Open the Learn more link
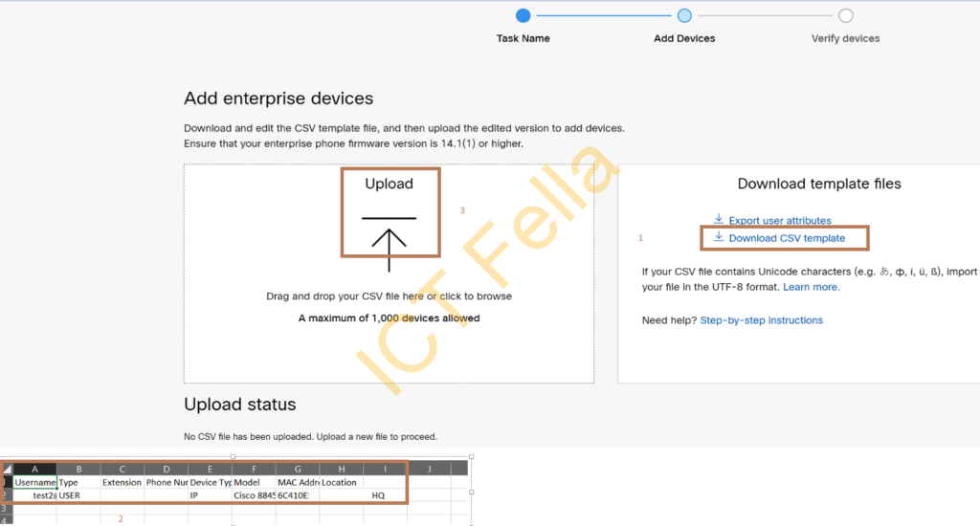980x526 pixels. (x=811, y=287)
